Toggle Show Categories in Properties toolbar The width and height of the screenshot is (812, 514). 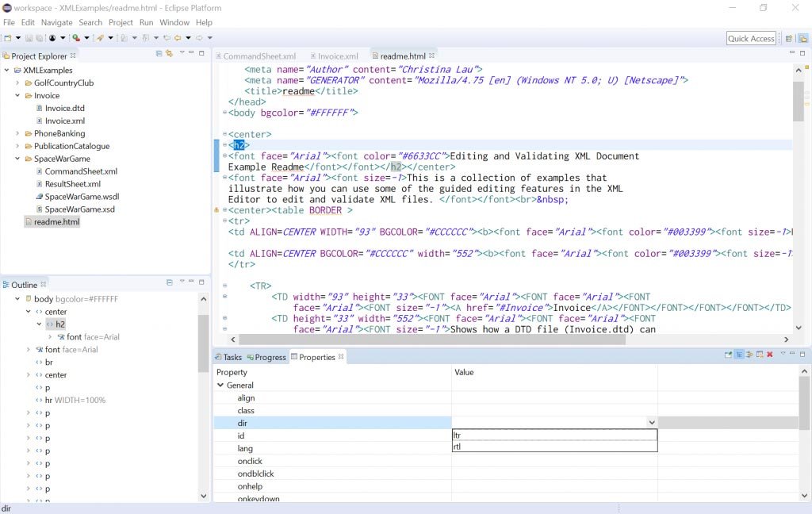739,355
